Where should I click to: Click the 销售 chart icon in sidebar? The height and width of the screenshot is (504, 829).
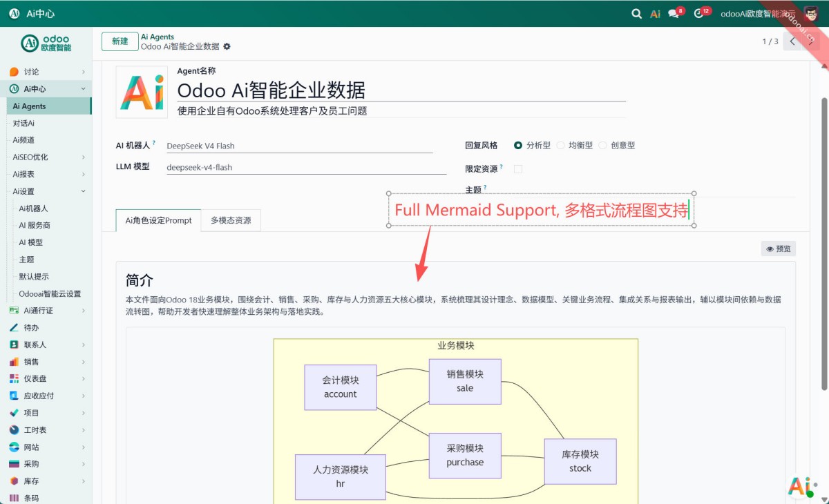pyautogui.click(x=14, y=362)
